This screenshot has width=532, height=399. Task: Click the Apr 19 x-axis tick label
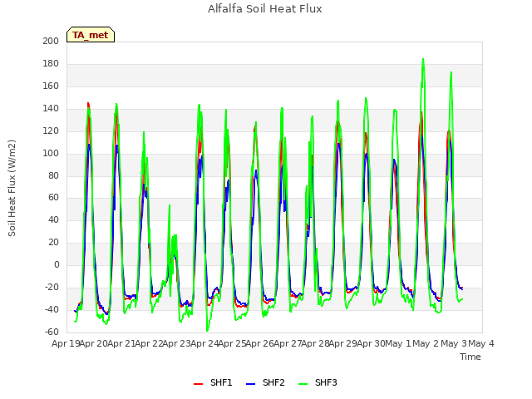coord(66,343)
